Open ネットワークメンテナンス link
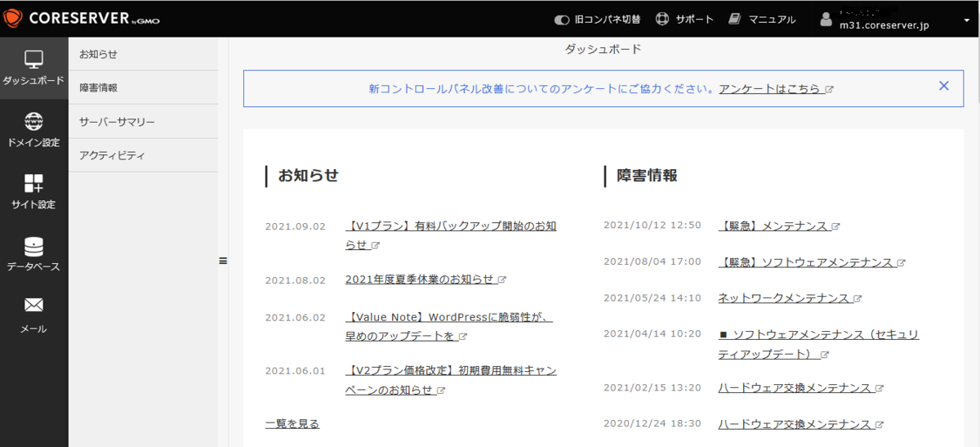Screen dimensions: 980x447 tap(784, 298)
